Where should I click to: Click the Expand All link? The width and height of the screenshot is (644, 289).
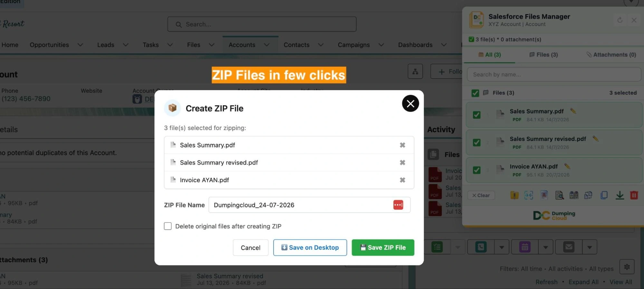coord(583,282)
